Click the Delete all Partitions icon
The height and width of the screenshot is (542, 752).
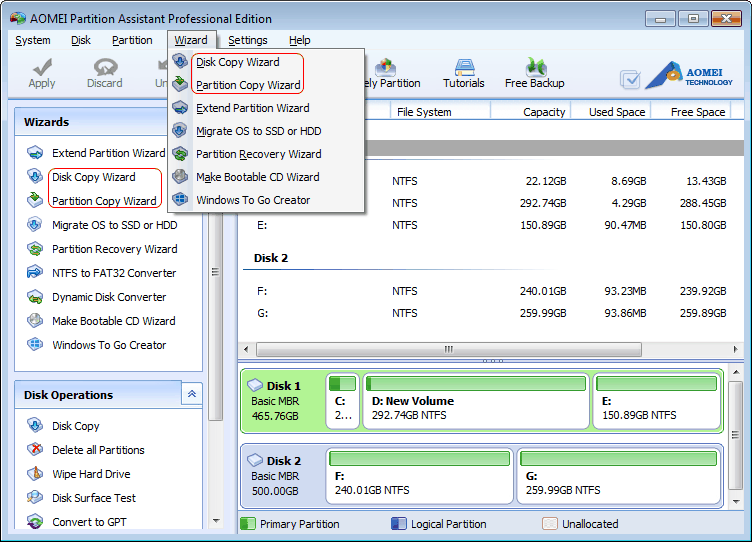[x=35, y=449]
